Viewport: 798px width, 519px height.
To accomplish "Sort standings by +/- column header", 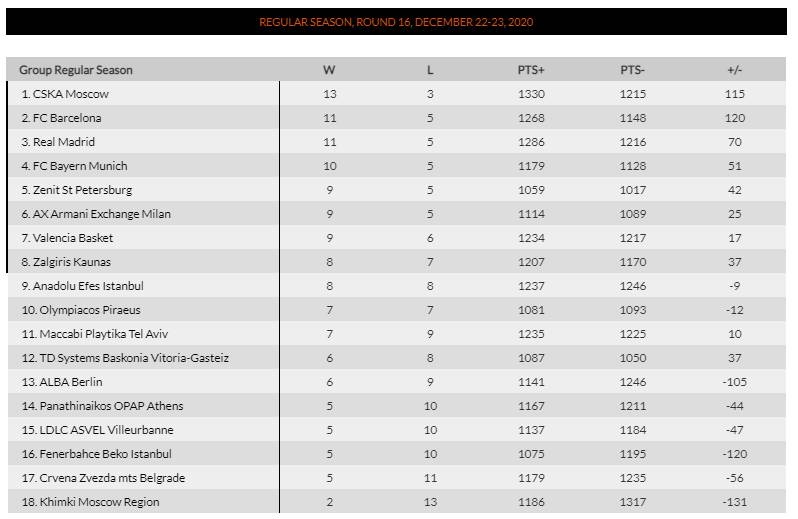I will click(735, 70).
